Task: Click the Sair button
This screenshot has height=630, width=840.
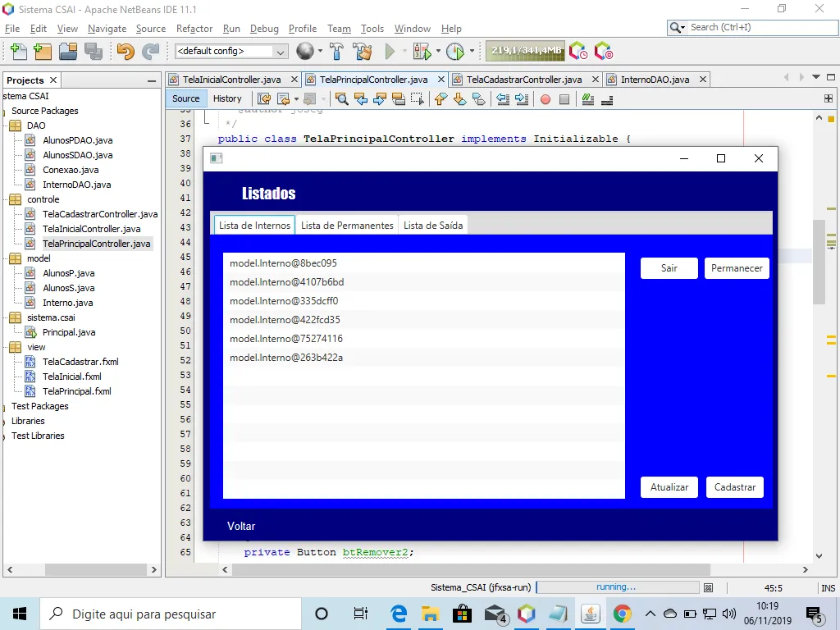Action: (x=669, y=268)
